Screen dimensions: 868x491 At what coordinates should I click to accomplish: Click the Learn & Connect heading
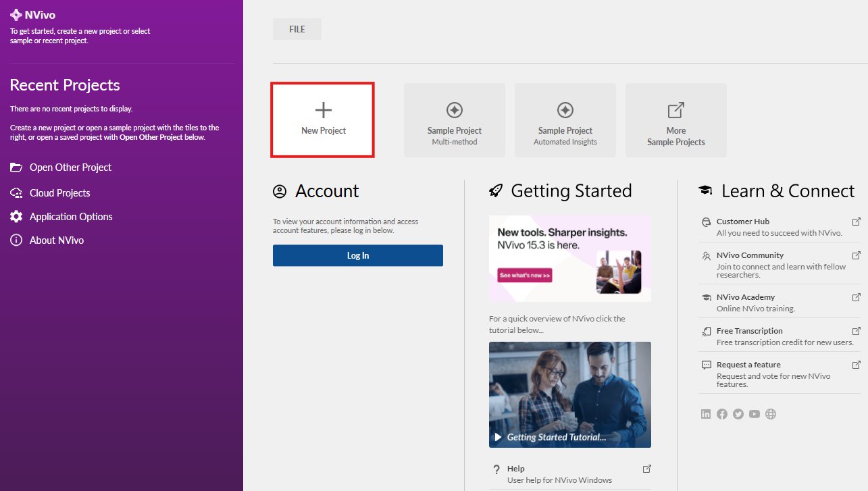(x=788, y=191)
